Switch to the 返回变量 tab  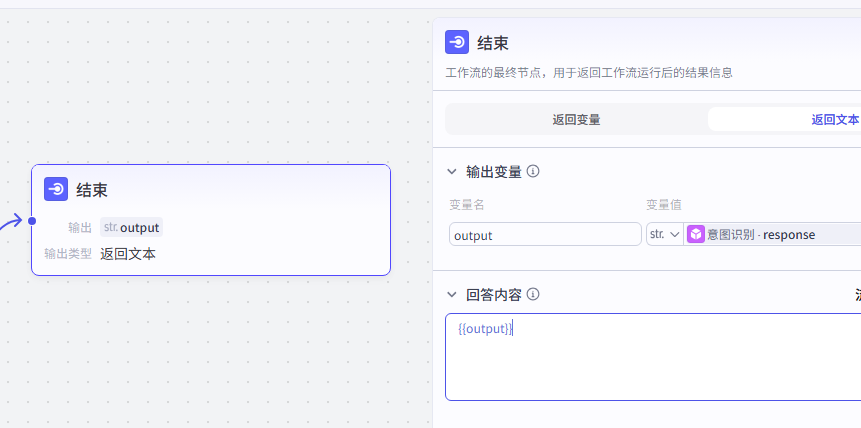tap(576, 119)
